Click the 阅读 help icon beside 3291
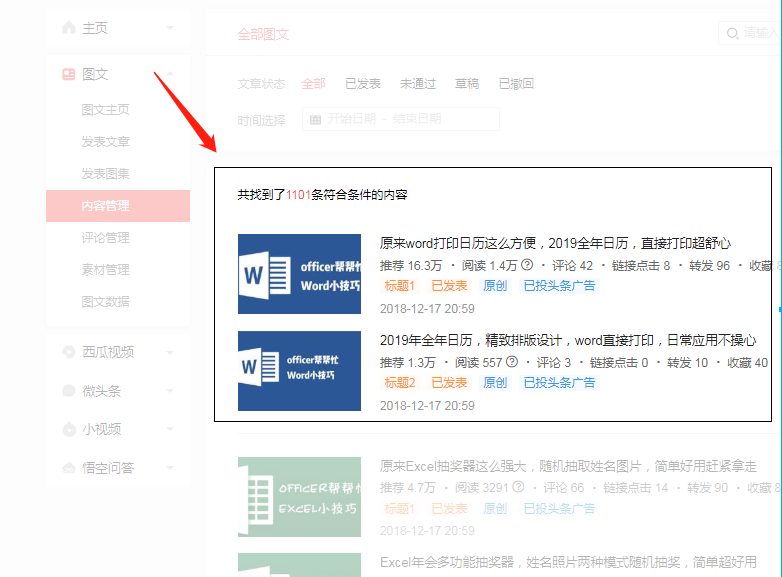Image resolution: width=782 pixels, height=577 pixels. (x=518, y=487)
